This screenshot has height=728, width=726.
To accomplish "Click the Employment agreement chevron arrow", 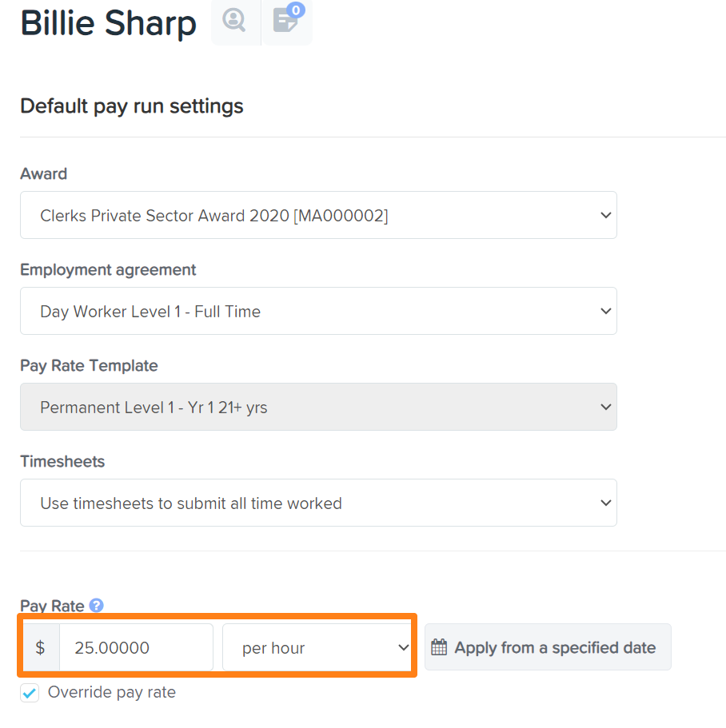I will tap(606, 311).
